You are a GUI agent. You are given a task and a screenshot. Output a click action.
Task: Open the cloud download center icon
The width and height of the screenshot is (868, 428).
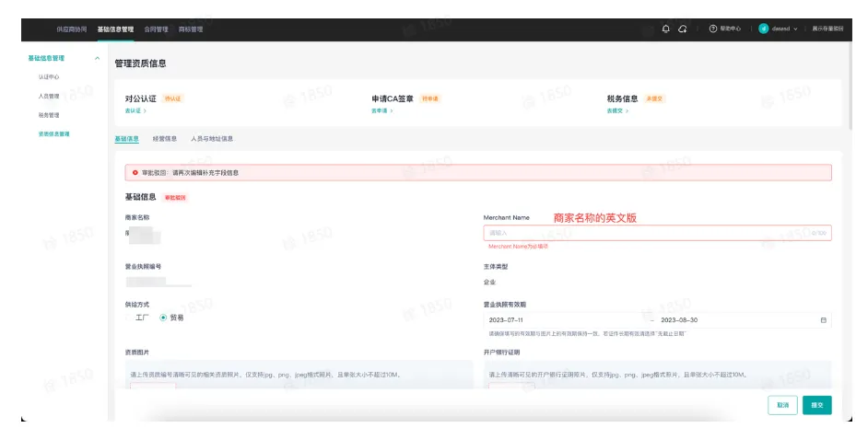(x=683, y=29)
